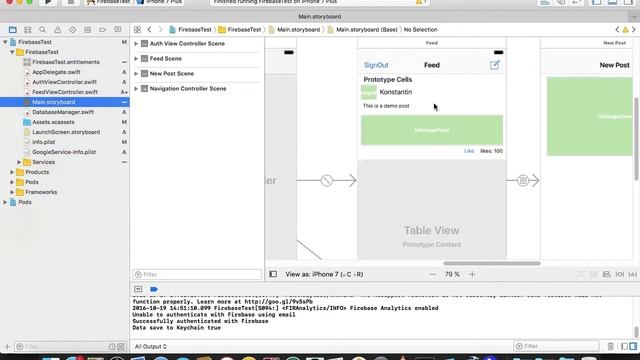
Task: Open the Debug navigator icon
Action: tap(87, 29)
